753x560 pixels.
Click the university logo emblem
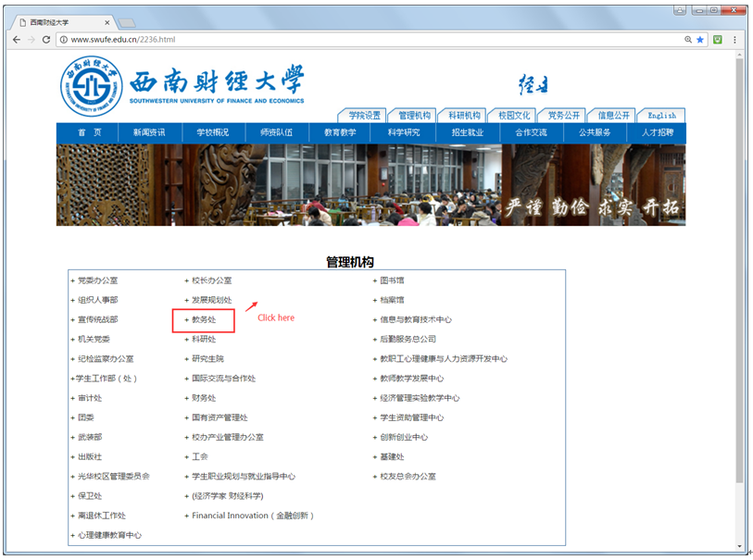point(91,88)
